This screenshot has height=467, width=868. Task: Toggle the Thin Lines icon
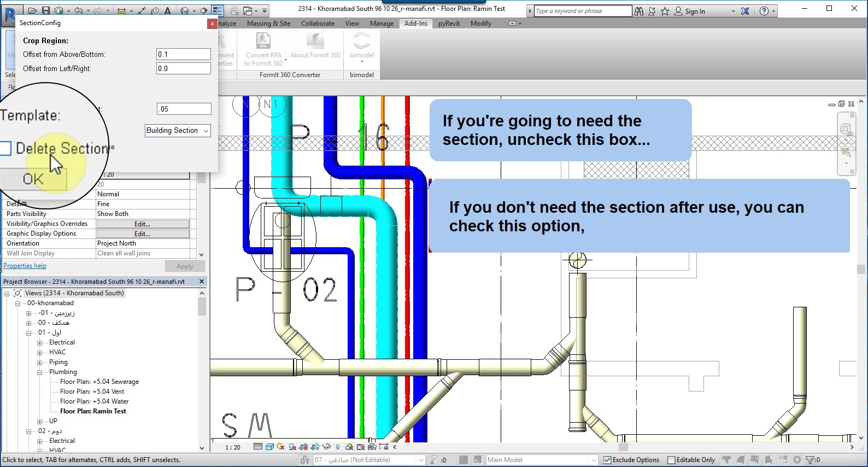pyautogui.click(x=218, y=10)
